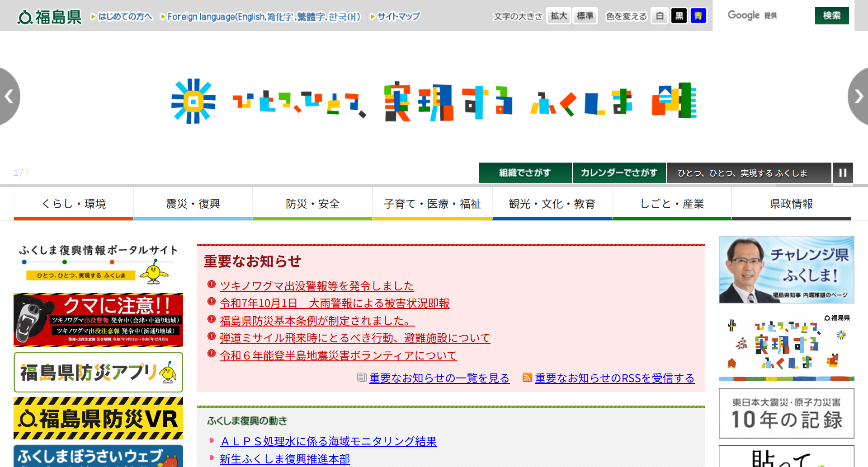
Task: Pause the banner slideshow
Action: 843,173
